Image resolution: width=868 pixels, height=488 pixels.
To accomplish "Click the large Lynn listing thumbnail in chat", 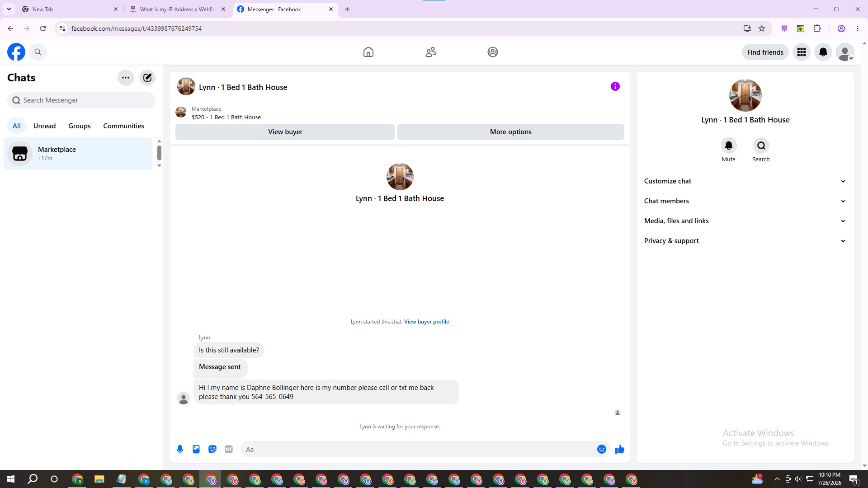I will (x=400, y=177).
